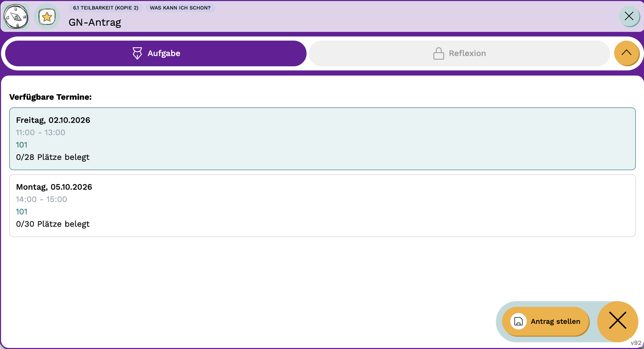This screenshot has width=644, height=349.
Task: Click room 101 under Freitag appointment
Action: 22,145
